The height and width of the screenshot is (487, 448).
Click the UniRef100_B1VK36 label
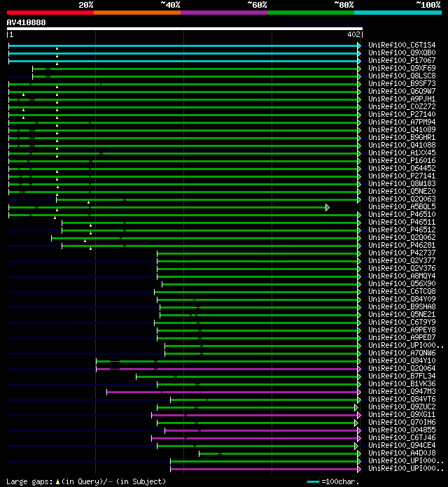[x=402, y=384]
